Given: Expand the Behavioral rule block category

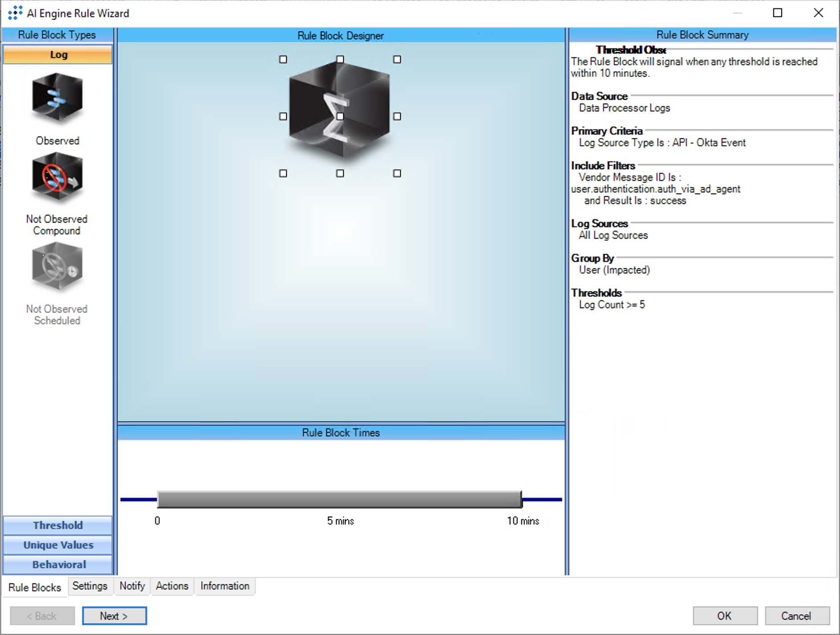Looking at the screenshot, I should (58, 565).
